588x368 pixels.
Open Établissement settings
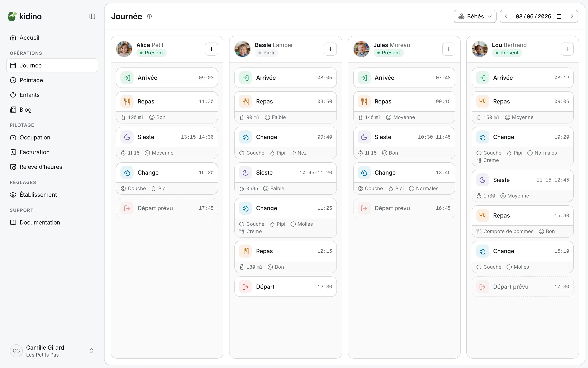coord(52,195)
